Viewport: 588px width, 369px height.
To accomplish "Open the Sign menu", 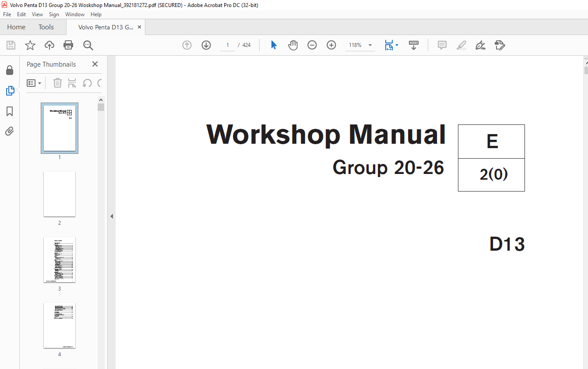I will coord(54,14).
